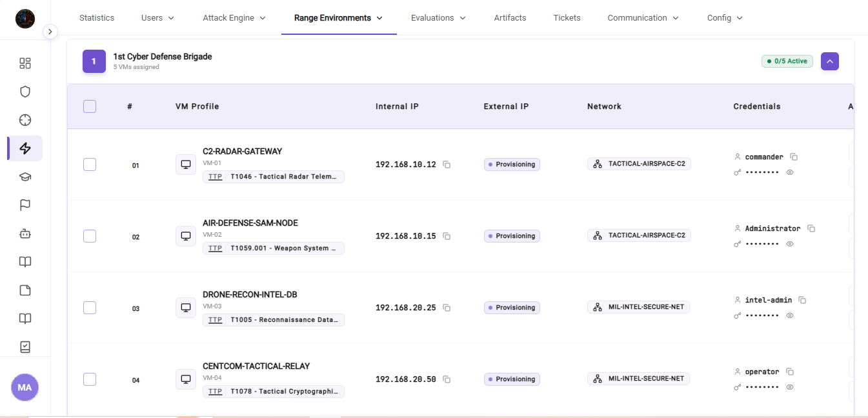868x418 pixels.
Task: Check the box for row 01 C2-RADAR-GATEWAY
Action: [90, 164]
